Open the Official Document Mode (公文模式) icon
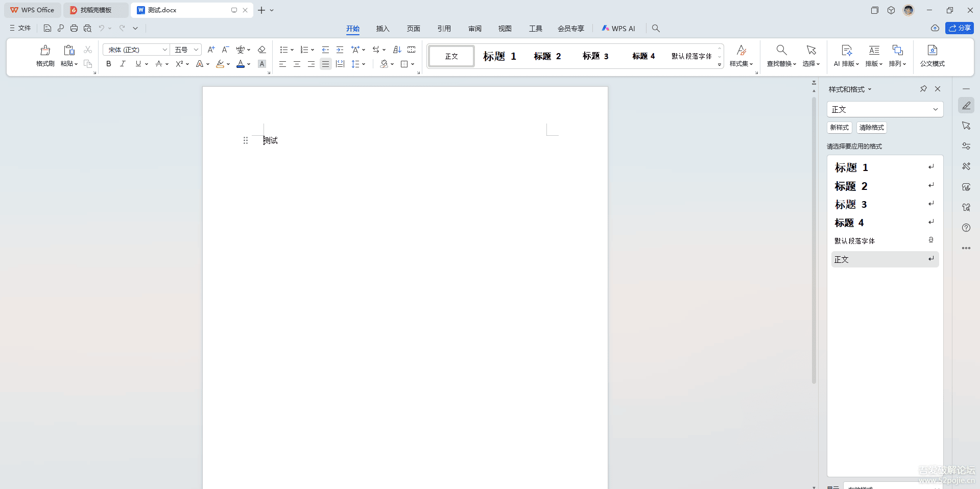Screen dimensions: 980x489 point(932,56)
